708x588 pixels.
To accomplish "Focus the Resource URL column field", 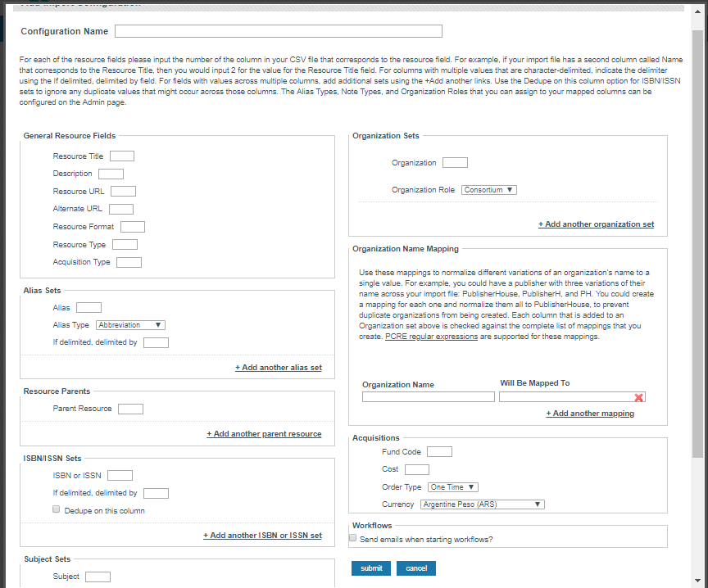I will click(x=123, y=192).
